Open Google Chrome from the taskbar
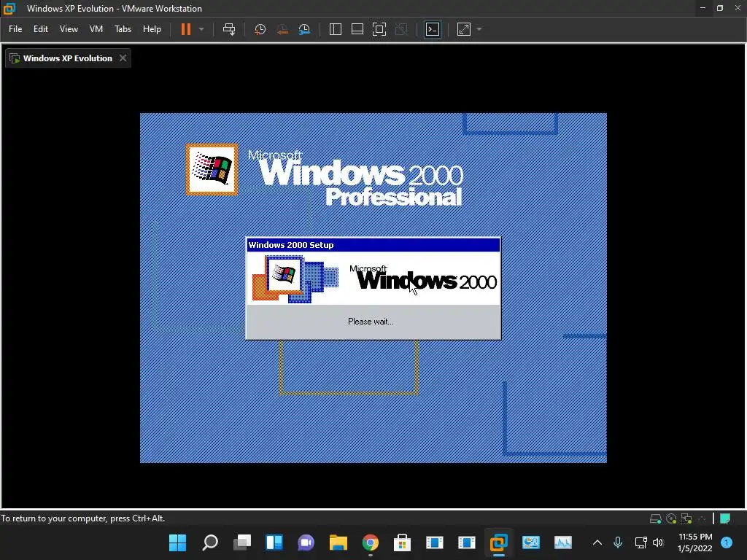The height and width of the screenshot is (560, 747). [x=370, y=542]
